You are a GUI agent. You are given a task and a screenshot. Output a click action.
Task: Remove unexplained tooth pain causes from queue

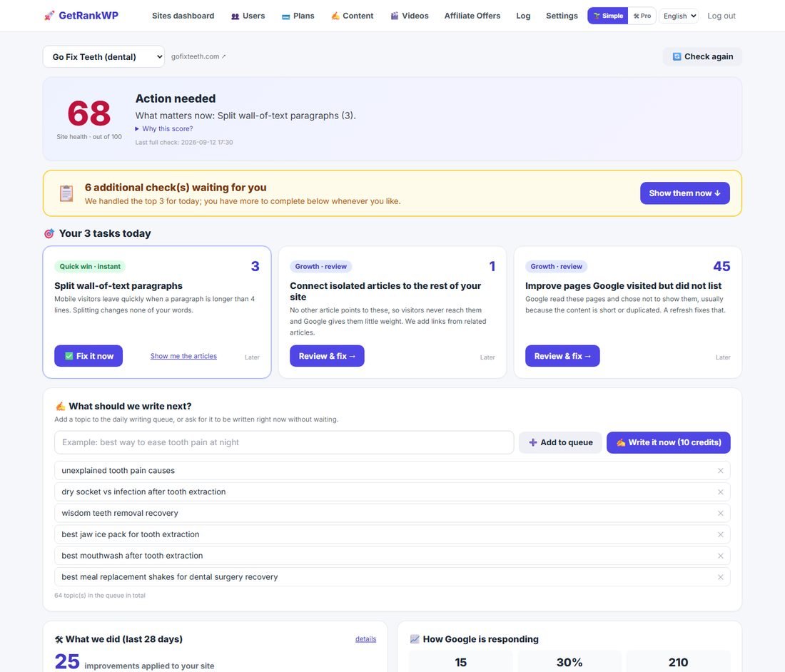click(721, 470)
